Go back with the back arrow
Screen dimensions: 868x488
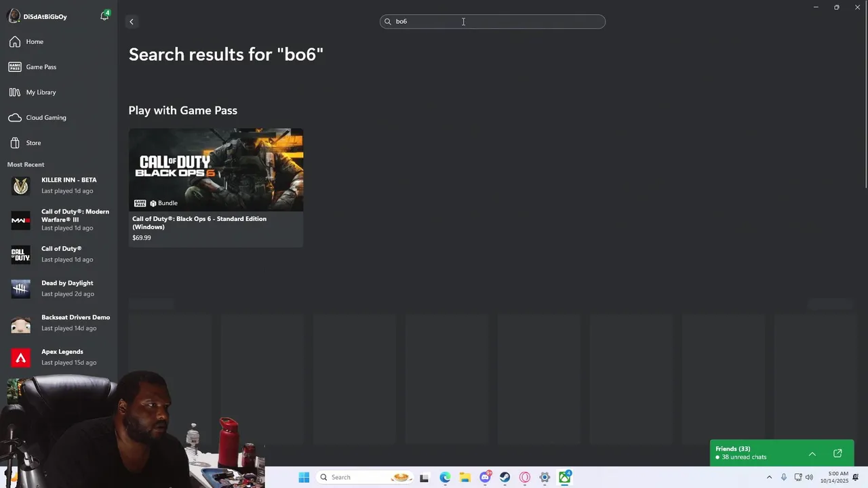click(x=132, y=22)
